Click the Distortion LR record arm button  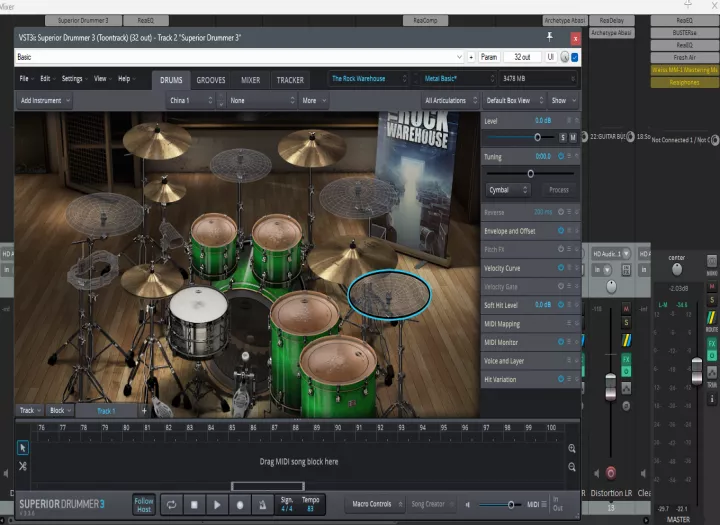[611, 473]
